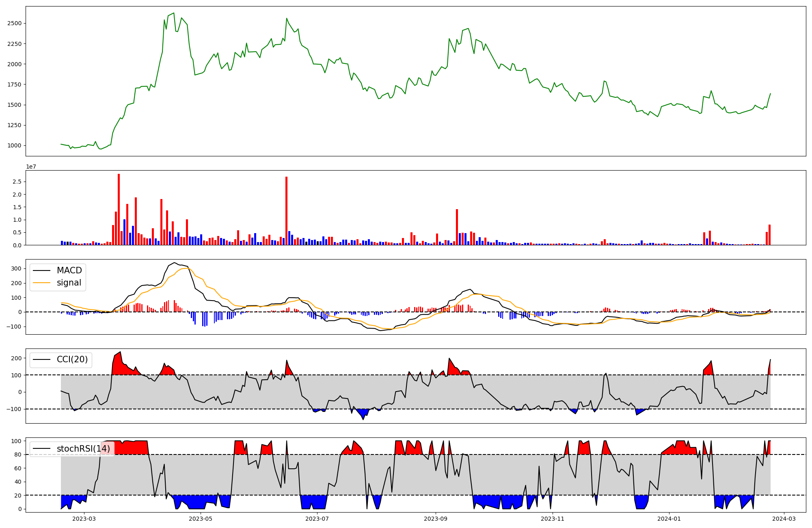Click the 2024-01 x-axis date label

pyautogui.click(x=669, y=519)
